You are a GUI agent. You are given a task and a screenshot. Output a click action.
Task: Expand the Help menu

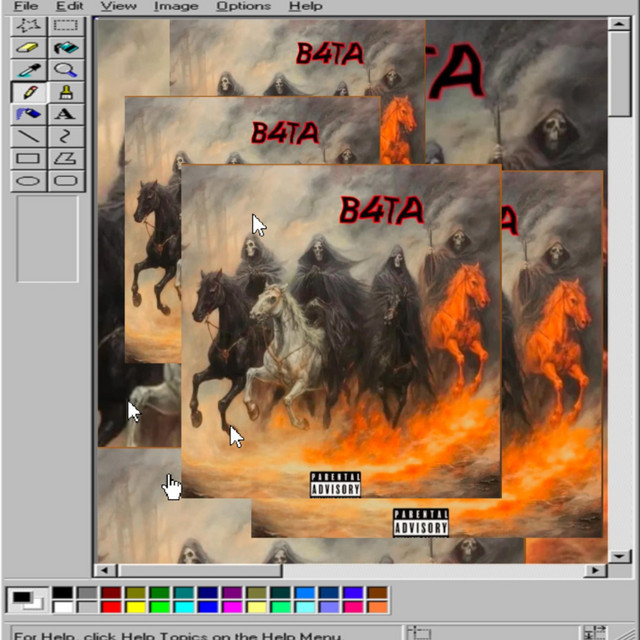[305, 6]
